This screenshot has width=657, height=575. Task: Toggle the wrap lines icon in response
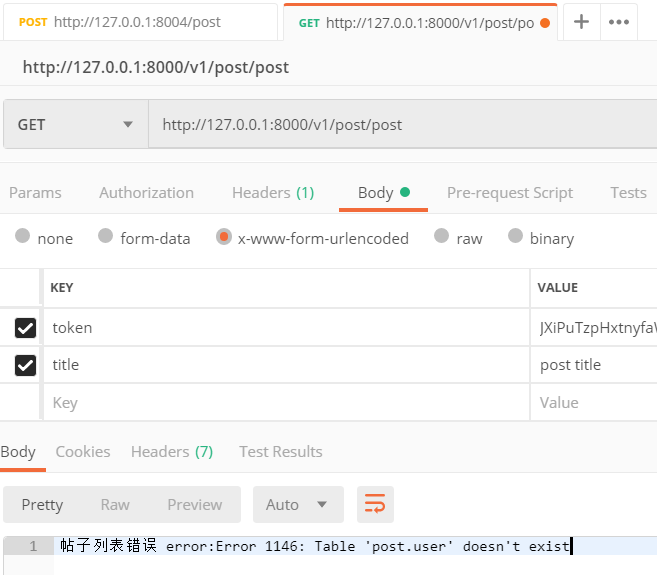point(375,504)
